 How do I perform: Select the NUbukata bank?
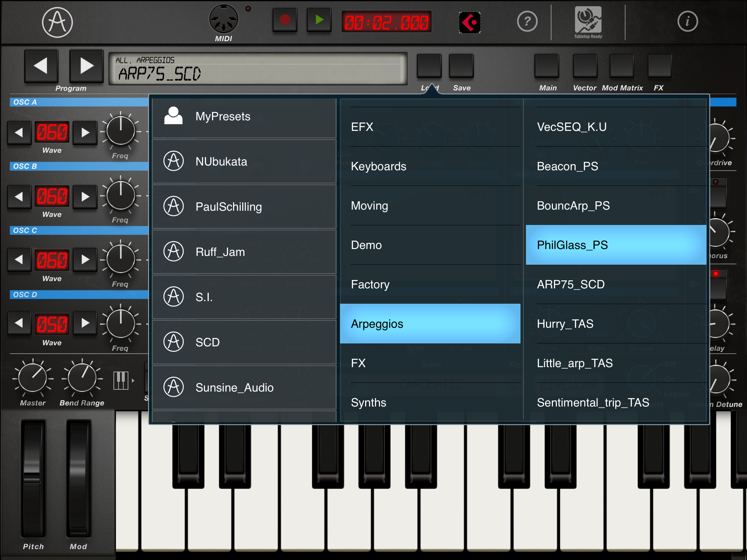point(244,162)
